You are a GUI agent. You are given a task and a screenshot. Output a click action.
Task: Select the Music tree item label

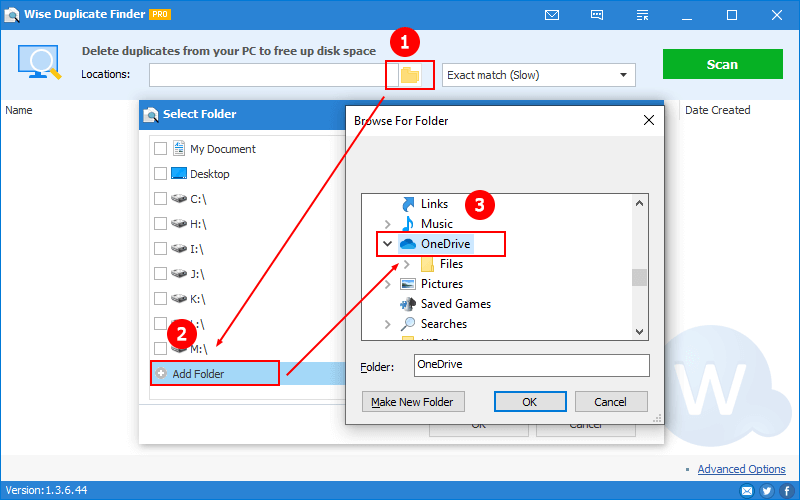point(437,223)
